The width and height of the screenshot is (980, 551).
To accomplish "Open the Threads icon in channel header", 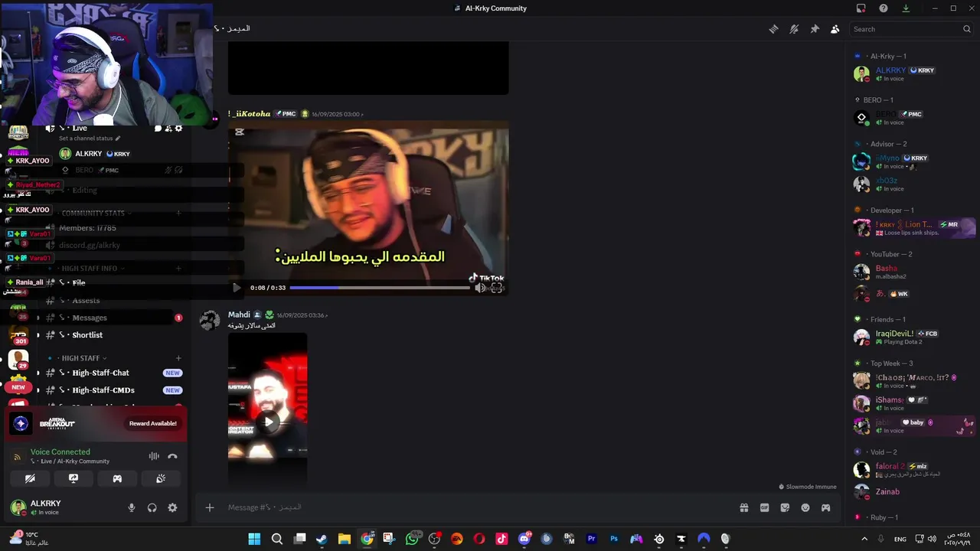I will [x=773, y=29].
